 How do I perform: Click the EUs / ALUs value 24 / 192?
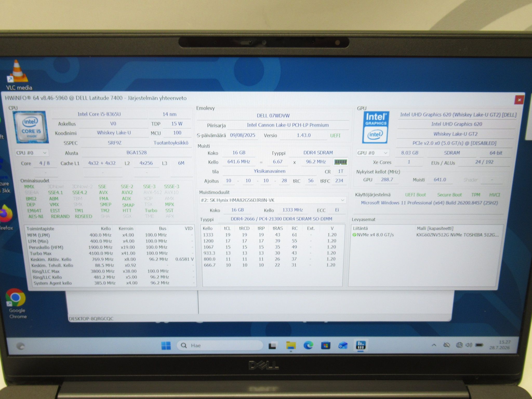click(484, 162)
